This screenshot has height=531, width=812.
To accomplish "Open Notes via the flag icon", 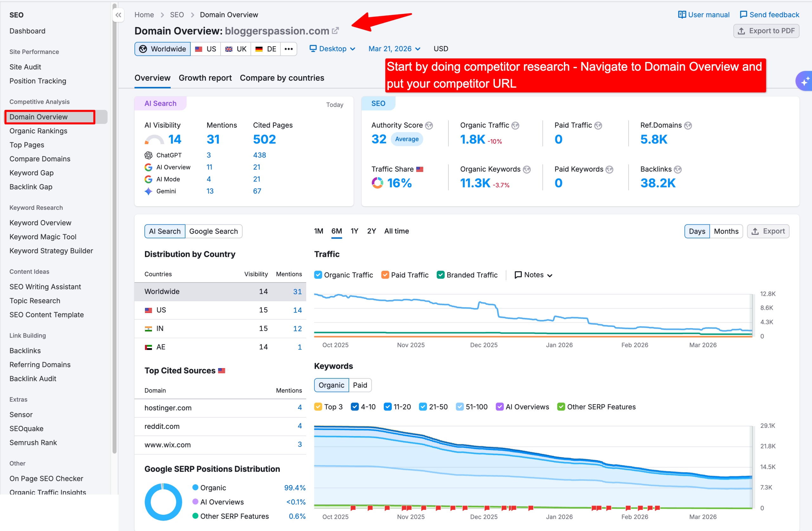I will [518, 275].
